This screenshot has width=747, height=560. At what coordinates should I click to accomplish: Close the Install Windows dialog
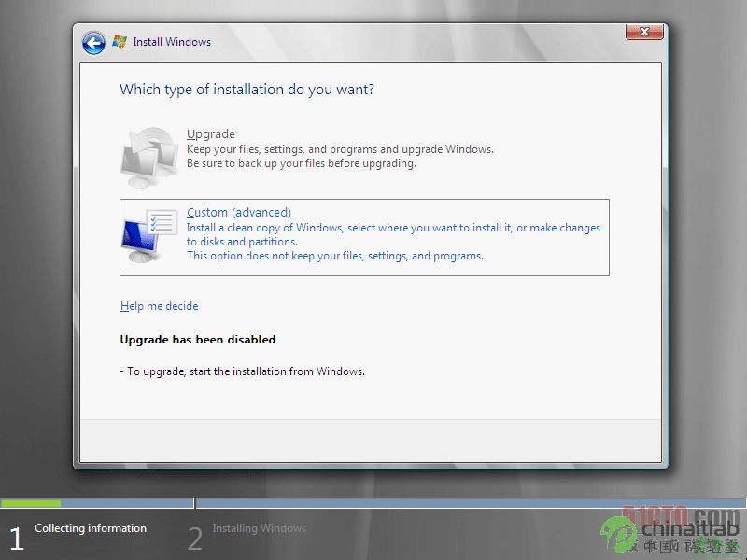pyautogui.click(x=644, y=32)
